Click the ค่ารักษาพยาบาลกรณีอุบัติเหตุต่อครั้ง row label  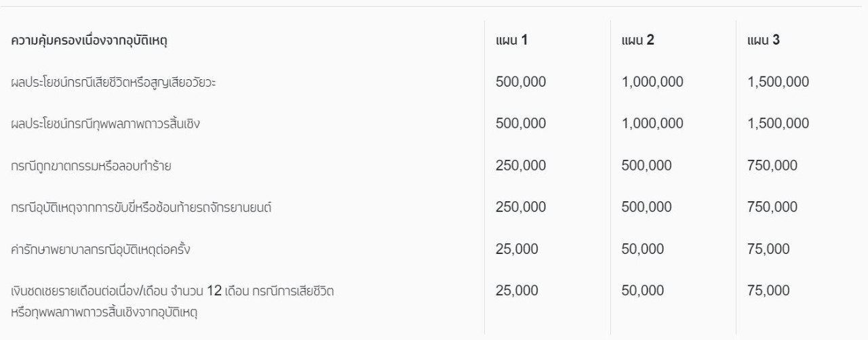(101, 249)
